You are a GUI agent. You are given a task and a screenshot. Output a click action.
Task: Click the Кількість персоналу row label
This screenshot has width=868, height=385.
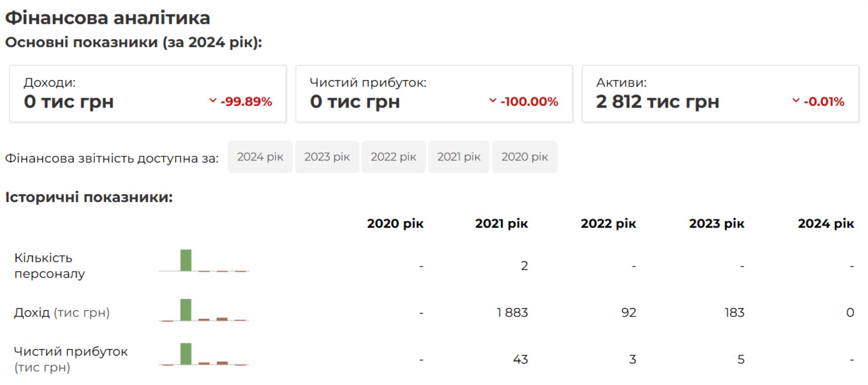click(49, 265)
